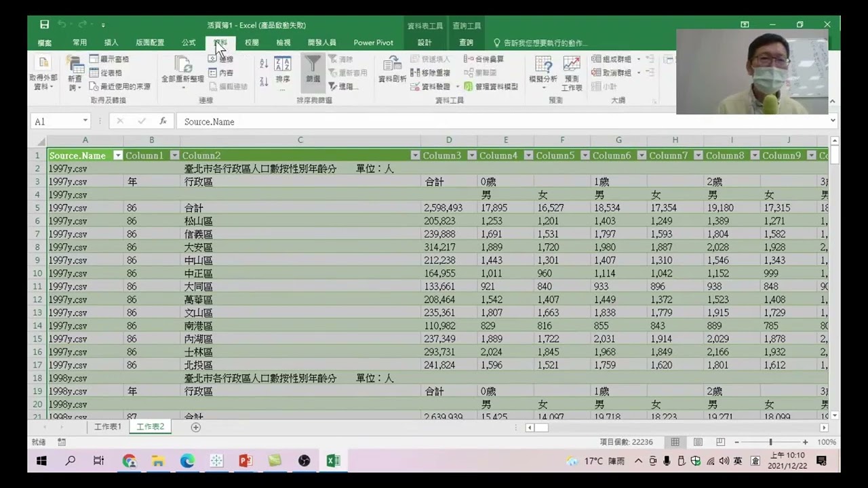868x488 pixels.
Task: Open the 檔案 (File) tab
Action: coord(45,43)
